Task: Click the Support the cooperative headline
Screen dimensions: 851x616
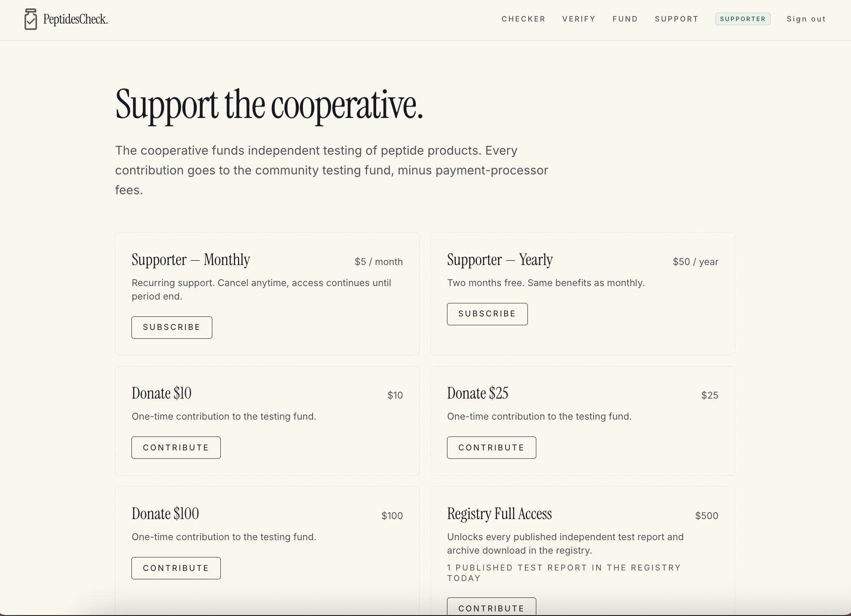Action: (x=269, y=105)
